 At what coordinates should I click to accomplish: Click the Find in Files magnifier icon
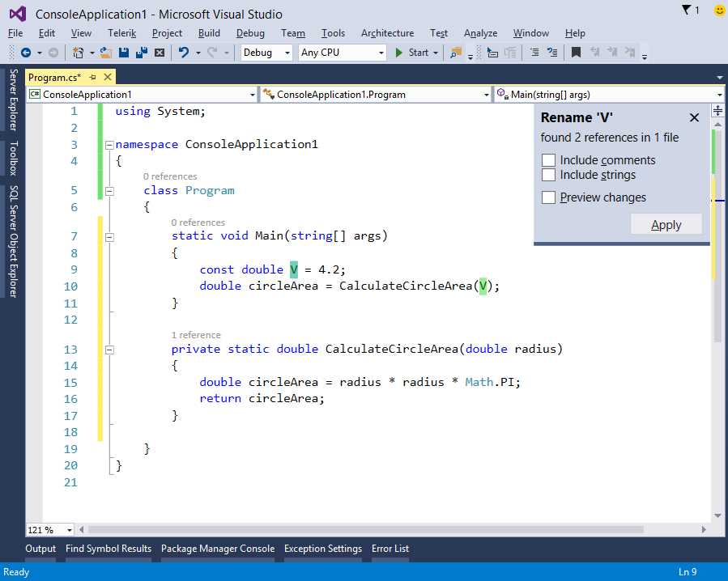[455, 53]
